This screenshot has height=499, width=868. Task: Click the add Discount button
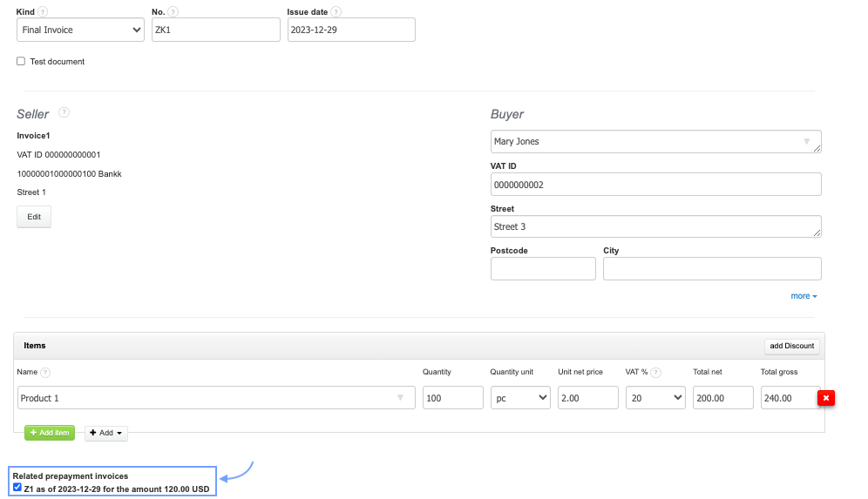[x=791, y=346]
